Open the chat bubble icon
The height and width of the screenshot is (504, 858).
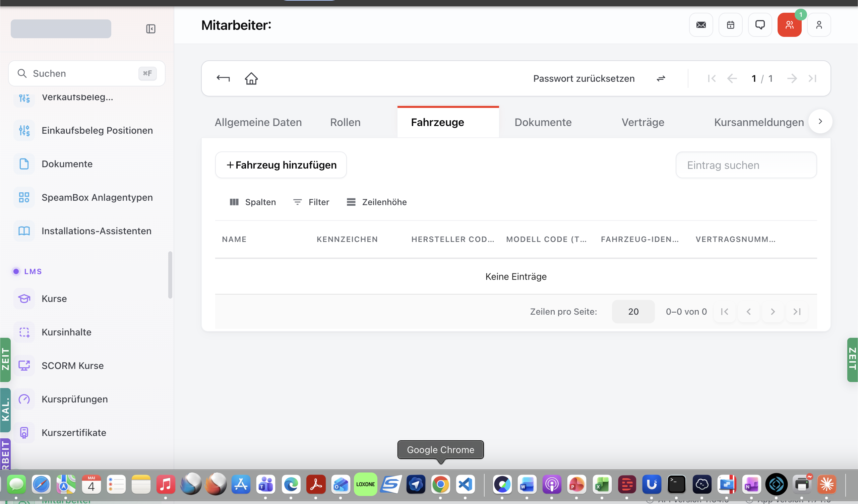(x=759, y=25)
